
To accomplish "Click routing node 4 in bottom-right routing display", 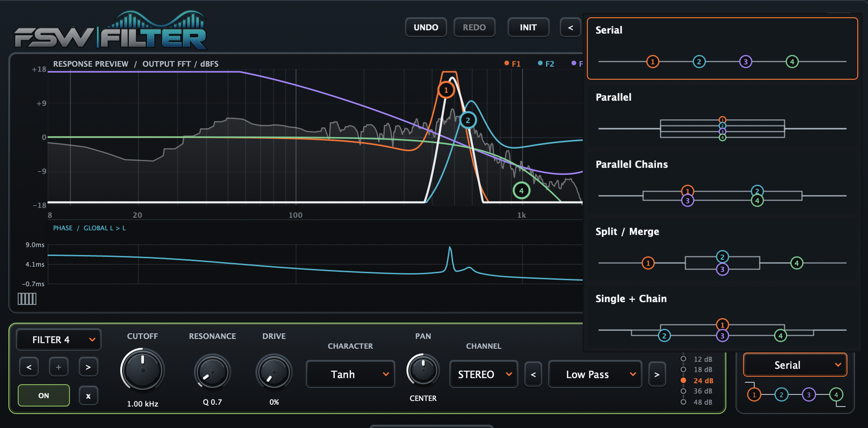I will click(836, 395).
